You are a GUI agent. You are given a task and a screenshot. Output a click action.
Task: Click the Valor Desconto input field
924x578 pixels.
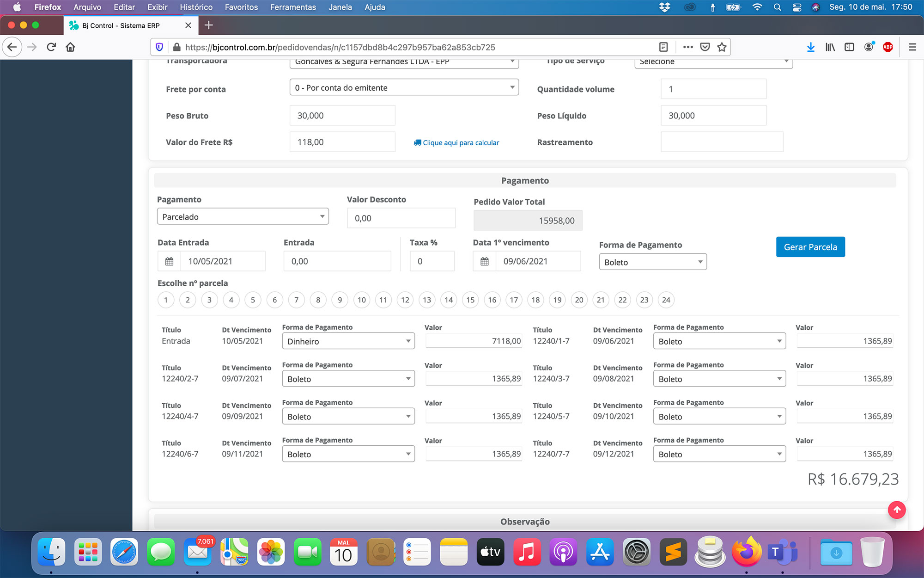point(401,218)
